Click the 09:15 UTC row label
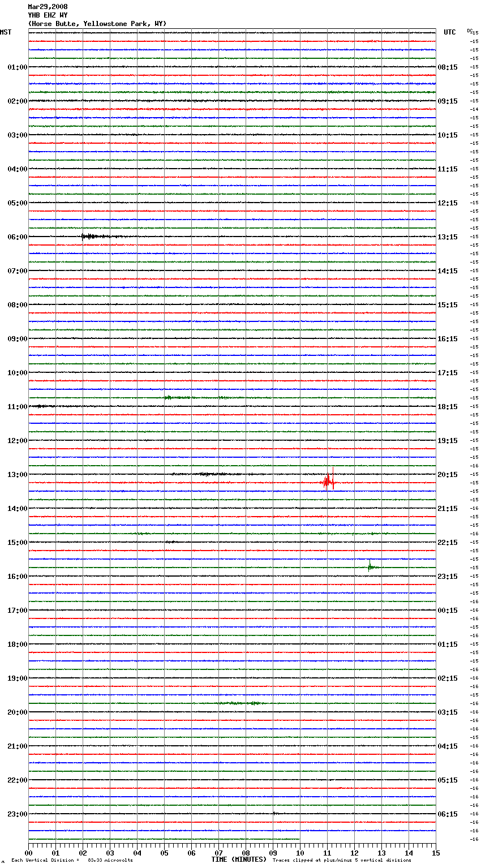Viewport: 481px width, 868px height. tap(448, 101)
